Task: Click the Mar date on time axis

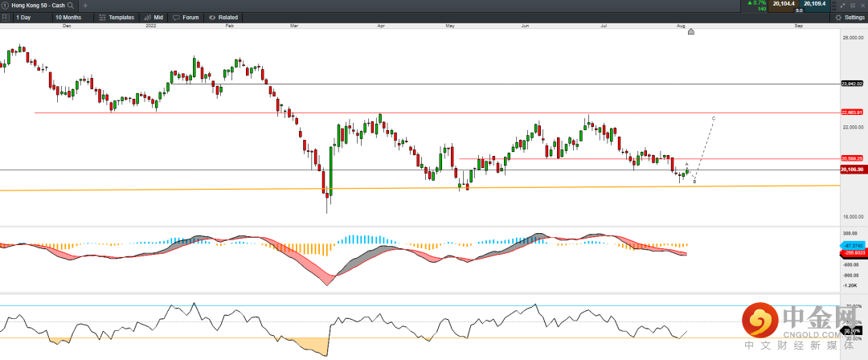Action: 293,26
